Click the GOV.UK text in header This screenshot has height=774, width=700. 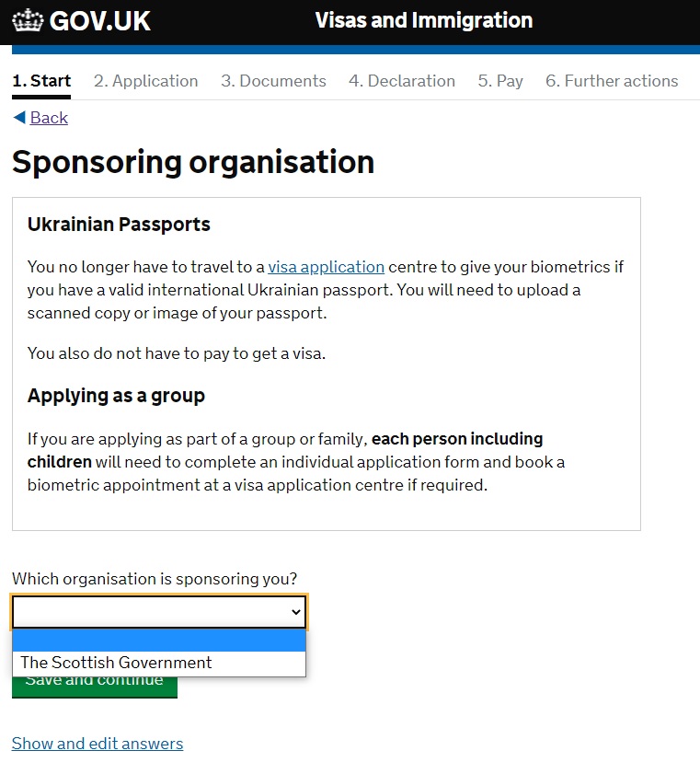click(99, 21)
